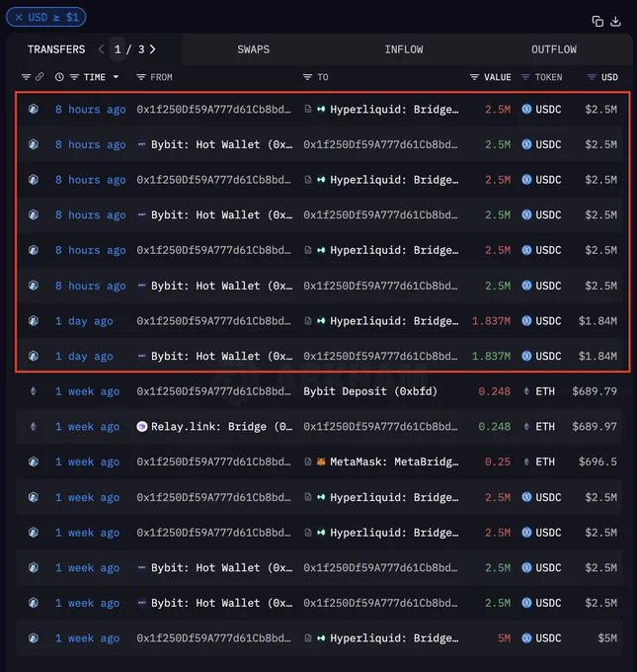Click the MetaMask fox icon

click(321, 462)
